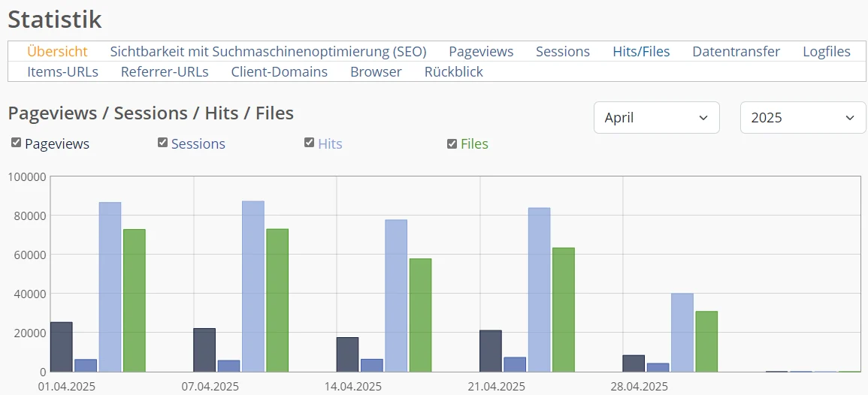Click the Pageviews bar for 21.04.2025

[x=491, y=351]
